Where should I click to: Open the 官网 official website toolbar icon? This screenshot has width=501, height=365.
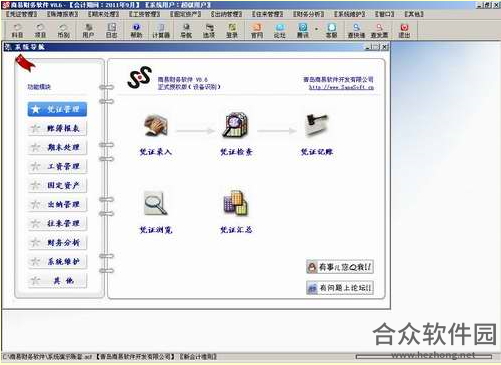pos(257,31)
